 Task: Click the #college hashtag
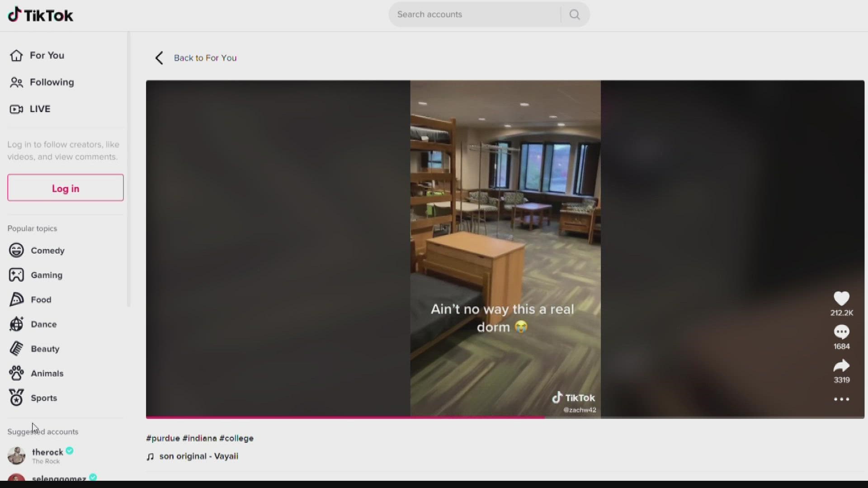[236, 438]
